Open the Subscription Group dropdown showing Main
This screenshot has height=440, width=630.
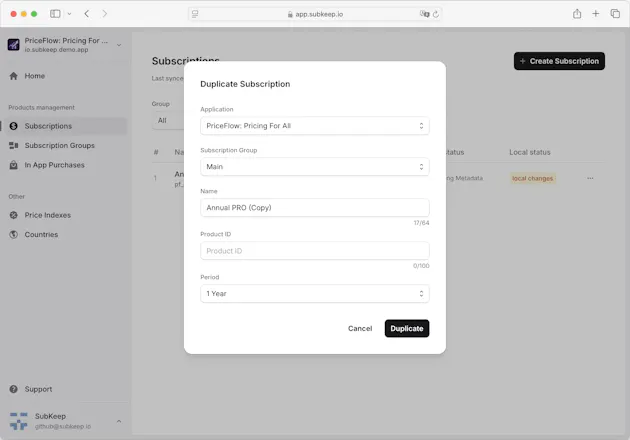tap(315, 167)
